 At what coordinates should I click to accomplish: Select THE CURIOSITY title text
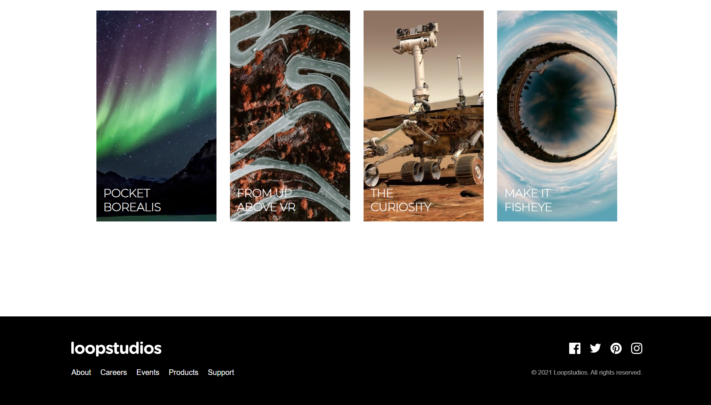coord(400,200)
